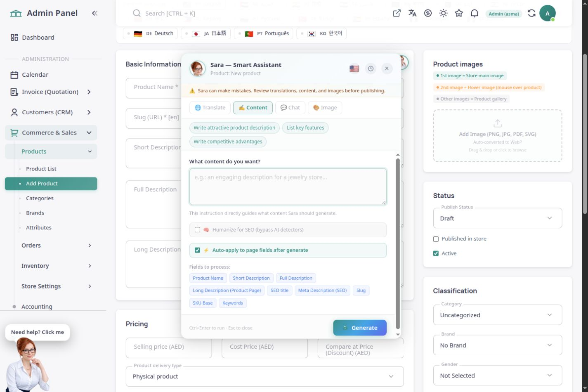The height and width of the screenshot is (392, 588).
Task: Select JA 日本語 language chip
Action: [x=205, y=33]
